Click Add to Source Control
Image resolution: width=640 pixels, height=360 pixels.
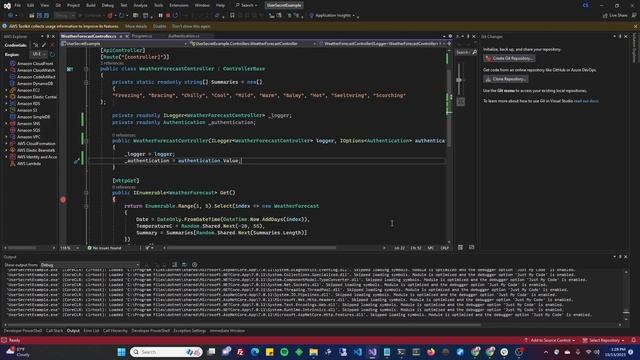click(550, 340)
